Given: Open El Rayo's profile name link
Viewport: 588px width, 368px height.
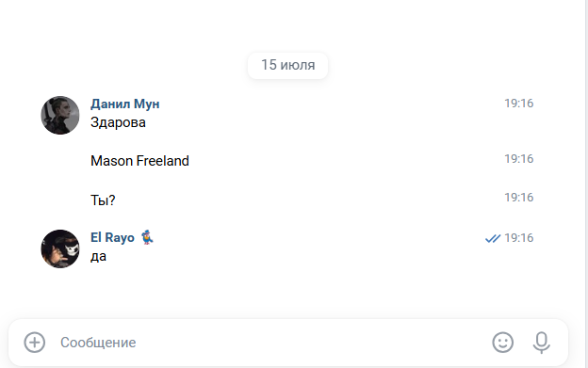Looking at the screenshot, I should pos(112,238).
